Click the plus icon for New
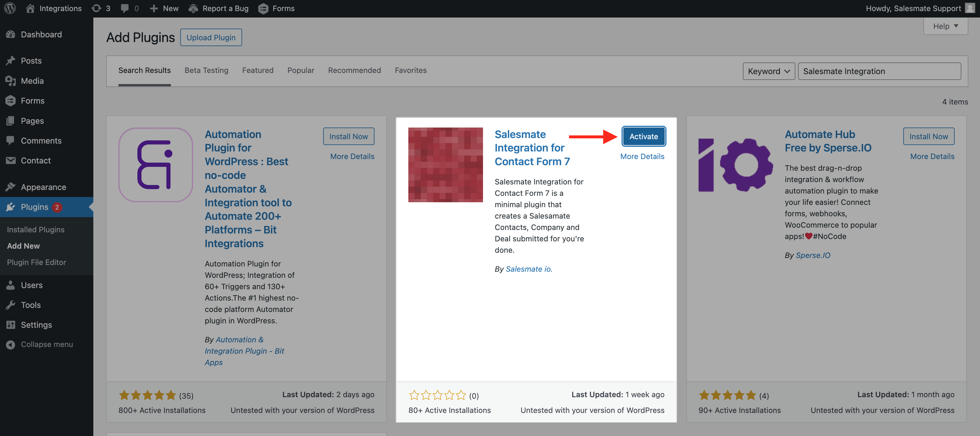980x436 pixels. tap(154, 8)
